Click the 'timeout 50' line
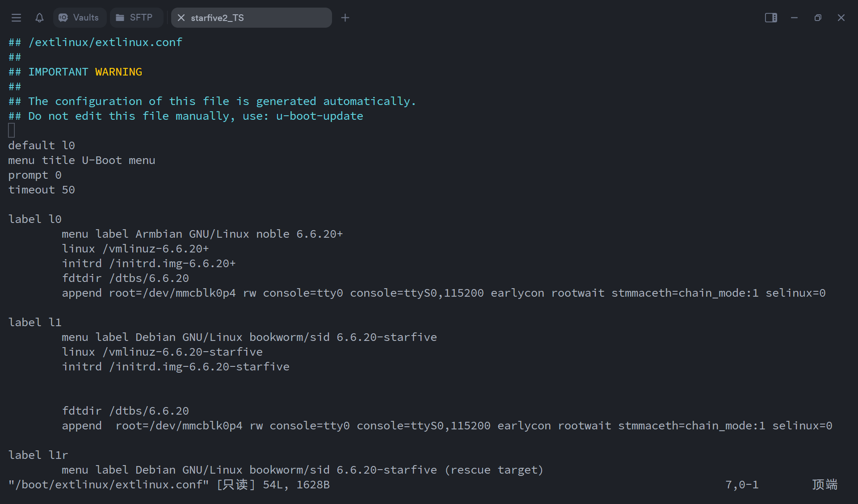 coord(42,190)
